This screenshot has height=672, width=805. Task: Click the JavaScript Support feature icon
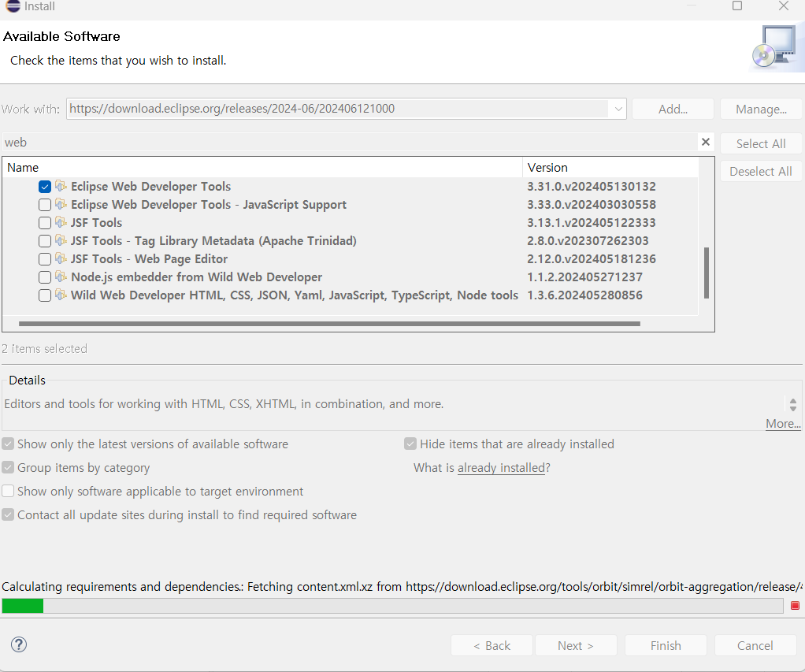(x=61, y=204)
